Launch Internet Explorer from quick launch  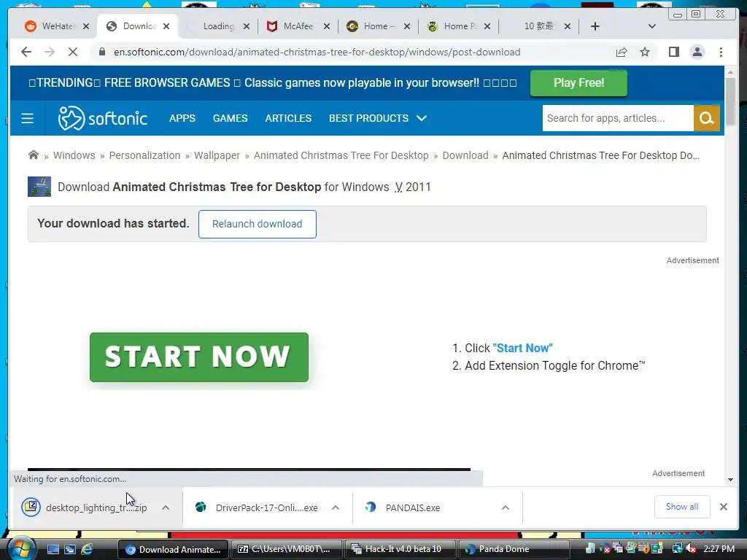pos(88,550)
